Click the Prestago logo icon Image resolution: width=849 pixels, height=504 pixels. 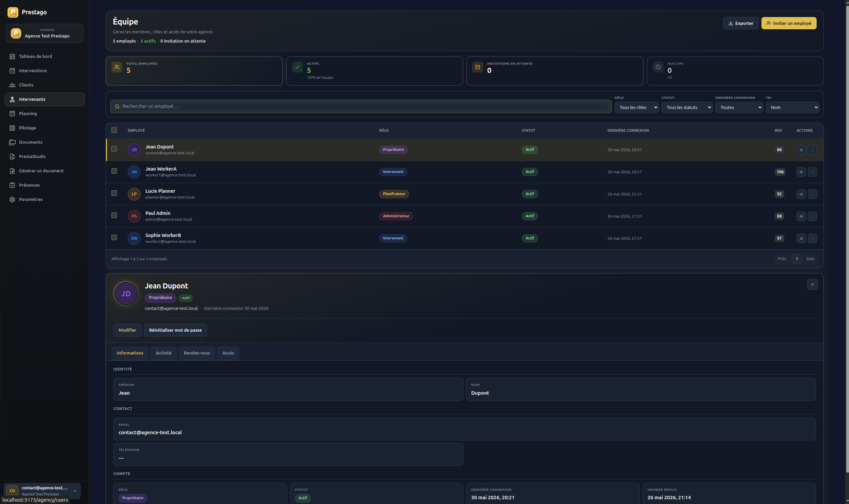point(13,12)
